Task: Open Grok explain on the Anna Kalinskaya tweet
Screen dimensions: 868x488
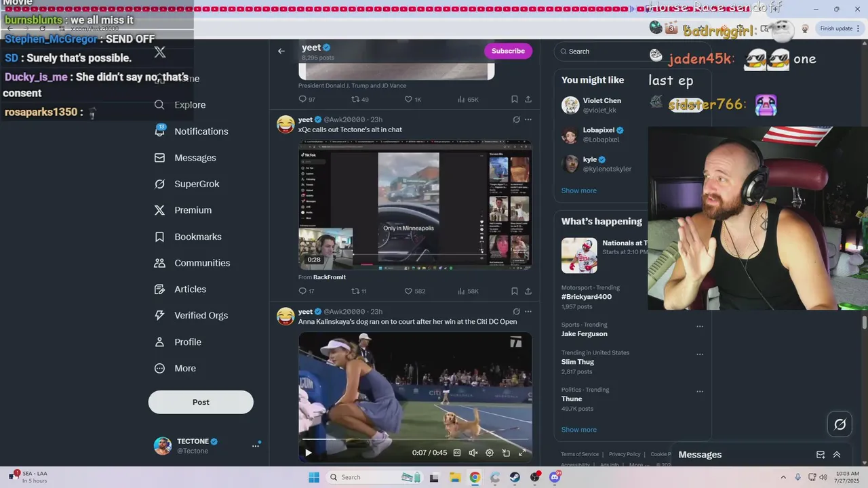Action: pyautogui.click(x=516, y=312)
